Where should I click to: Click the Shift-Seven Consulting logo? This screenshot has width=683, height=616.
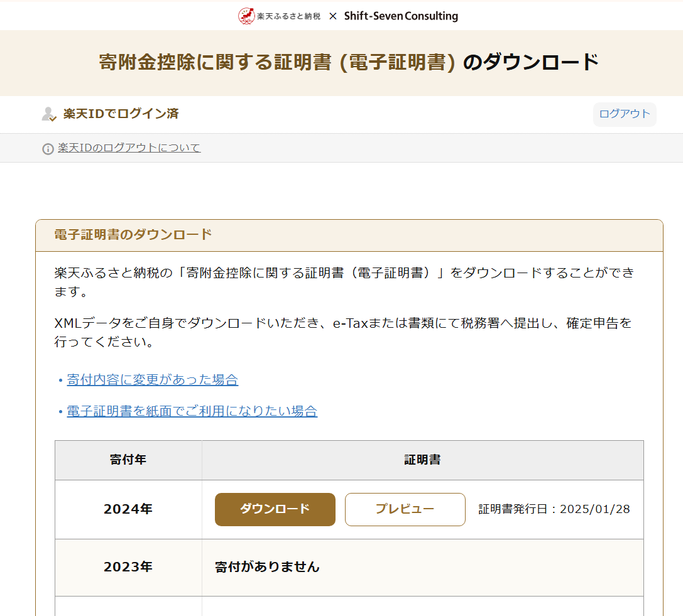[401, 16]
